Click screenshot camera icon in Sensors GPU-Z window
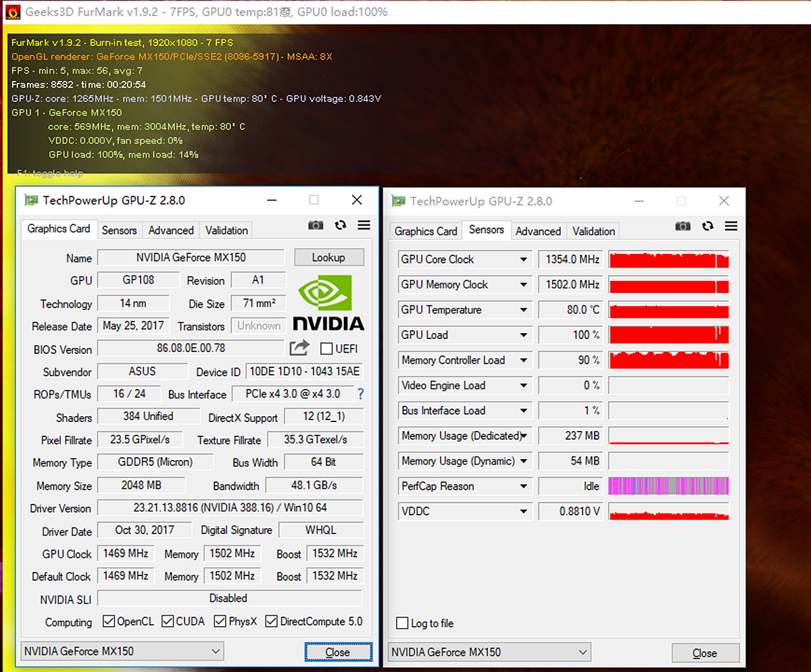811x672 pixels. pyautogui.click(x=683, y=226)
